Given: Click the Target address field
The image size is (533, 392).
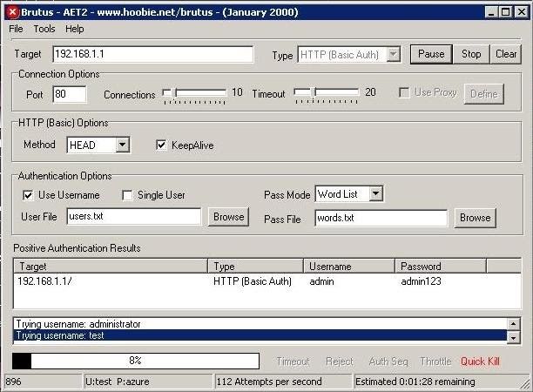Looking at the screenshot, I should (x=153, y=54).
